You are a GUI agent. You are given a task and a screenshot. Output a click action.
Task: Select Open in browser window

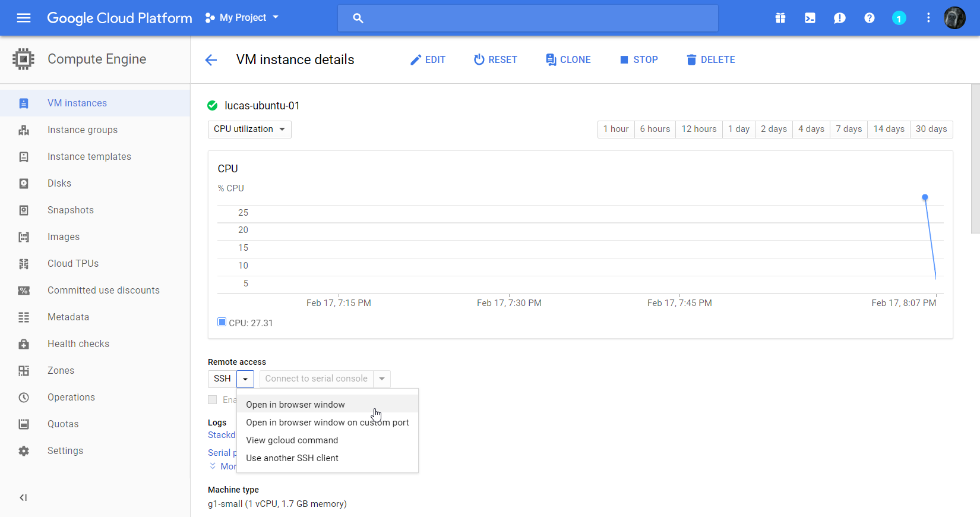328,405
